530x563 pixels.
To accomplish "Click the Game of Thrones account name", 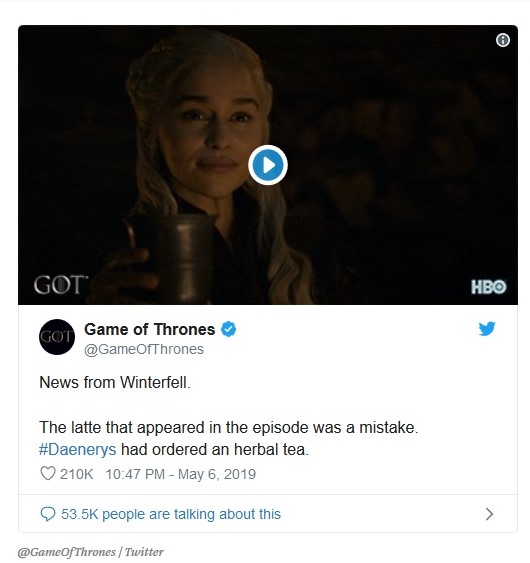I will click(x=149, y=329).
